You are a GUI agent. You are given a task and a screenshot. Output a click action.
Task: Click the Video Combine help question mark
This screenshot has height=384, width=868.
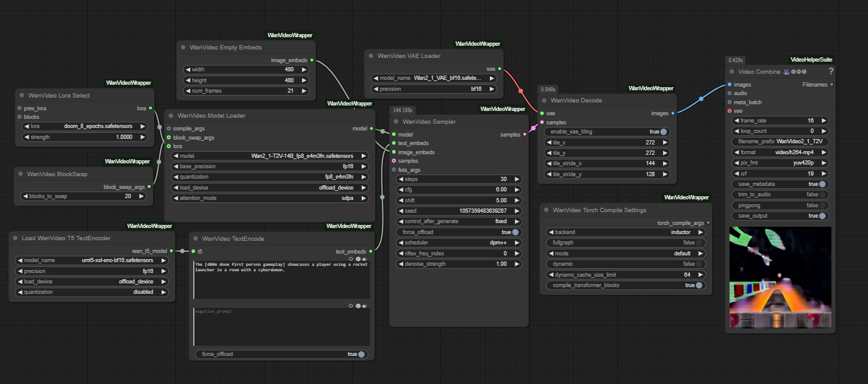(830, 71)
